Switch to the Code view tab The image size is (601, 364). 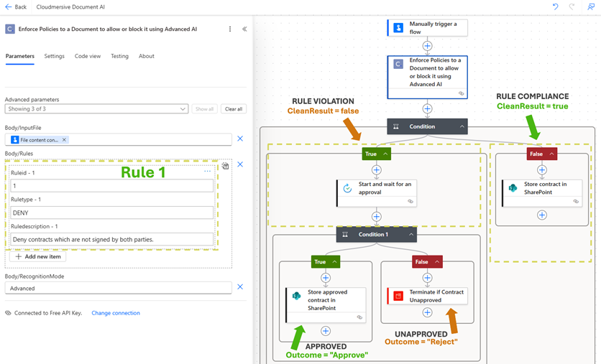click(x=88, y=56)
